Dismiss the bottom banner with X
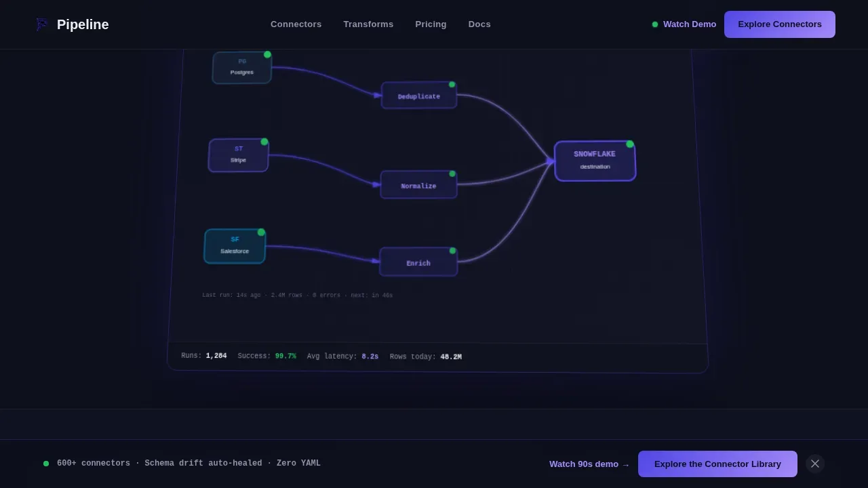 tap(815, 464)
